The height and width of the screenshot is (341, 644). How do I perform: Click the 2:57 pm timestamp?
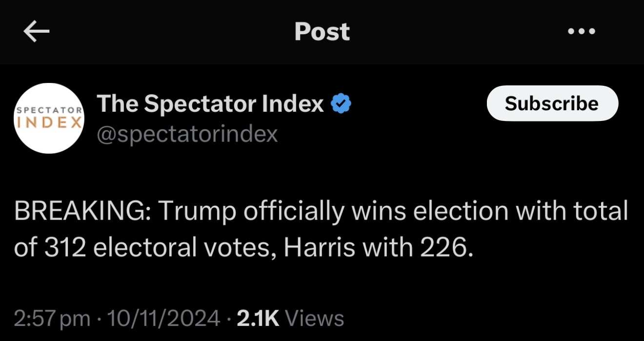pos(52,319)
